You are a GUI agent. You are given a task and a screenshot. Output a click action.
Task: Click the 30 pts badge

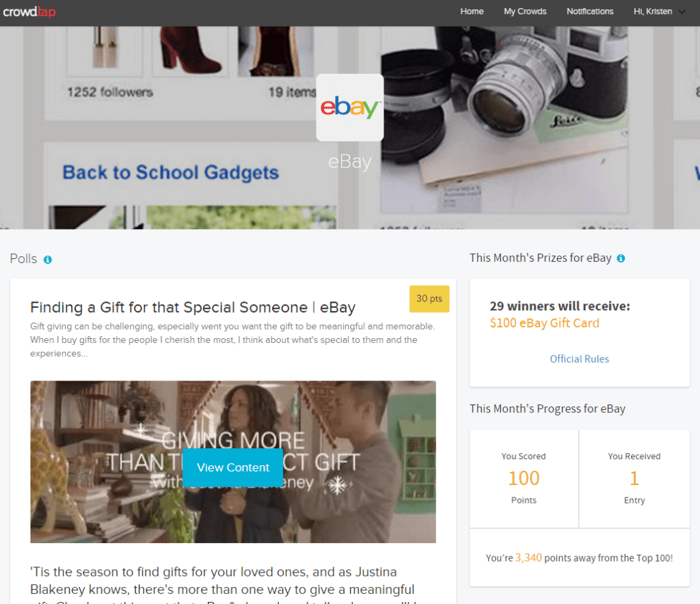[429, 299]
